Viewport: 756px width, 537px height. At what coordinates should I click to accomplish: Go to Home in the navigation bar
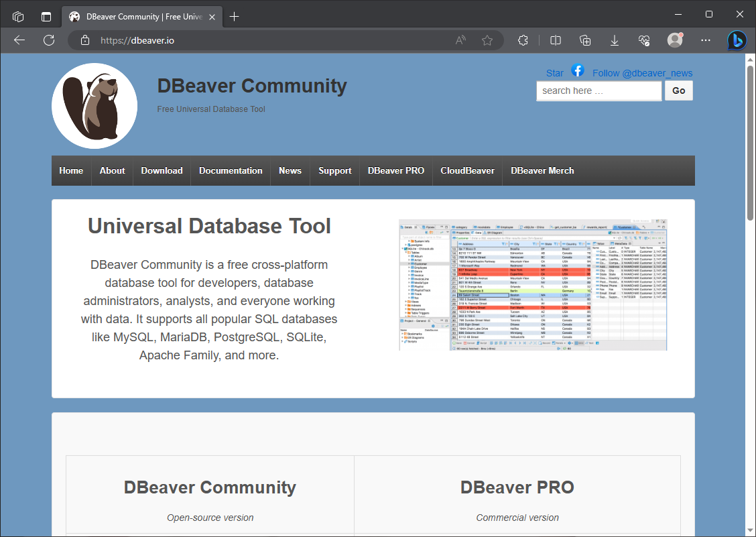71,171
